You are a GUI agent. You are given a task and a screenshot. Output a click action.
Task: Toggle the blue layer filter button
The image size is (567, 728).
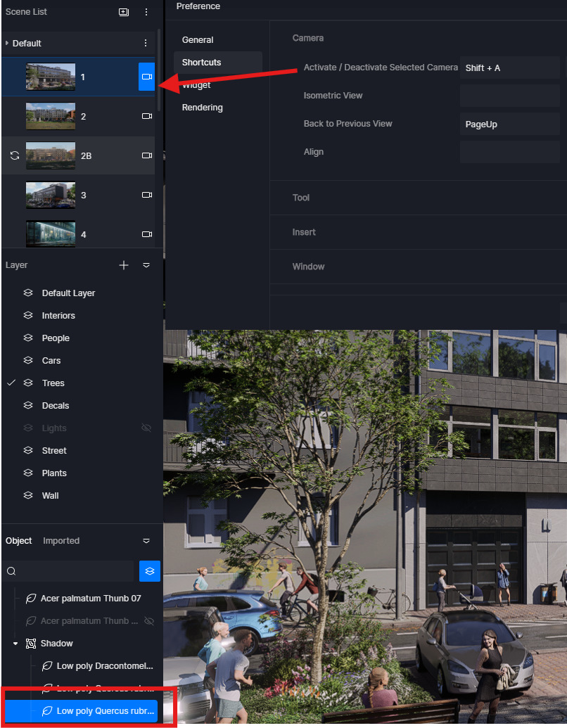[x=150, y=571]
